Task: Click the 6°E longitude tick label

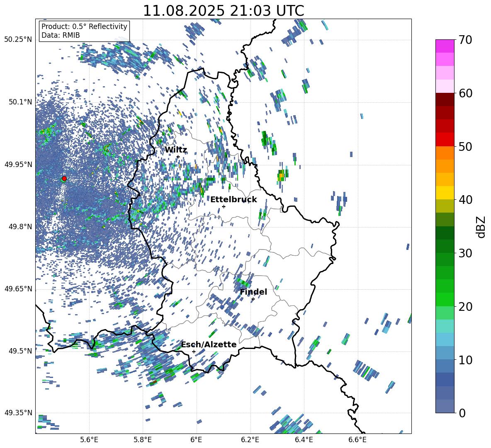Action: tap(196, 440)
